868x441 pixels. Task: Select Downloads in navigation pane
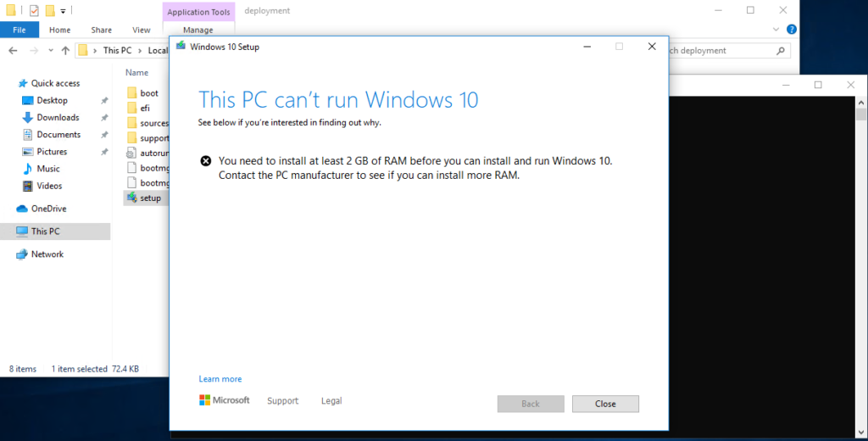(58, 117)
